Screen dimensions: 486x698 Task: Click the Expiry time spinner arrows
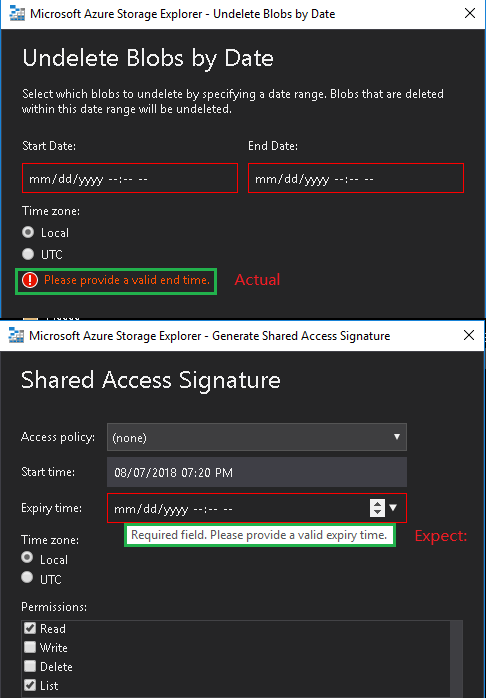click(x=377, y=507)
